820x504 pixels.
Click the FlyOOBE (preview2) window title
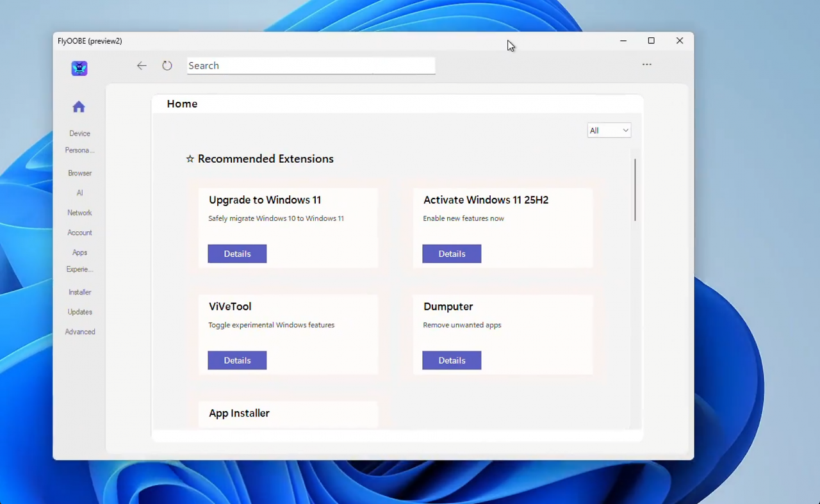pos(90,41)
